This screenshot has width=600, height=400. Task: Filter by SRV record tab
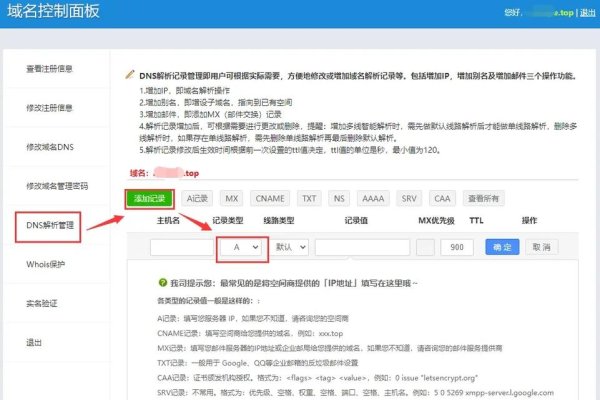[x=409, y=198]
